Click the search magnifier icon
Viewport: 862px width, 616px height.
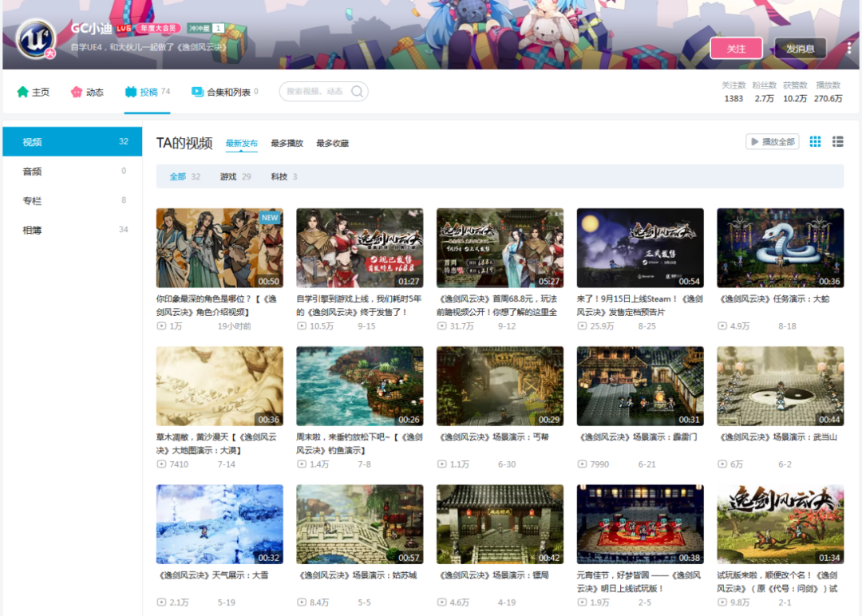[x=358, y=91]
